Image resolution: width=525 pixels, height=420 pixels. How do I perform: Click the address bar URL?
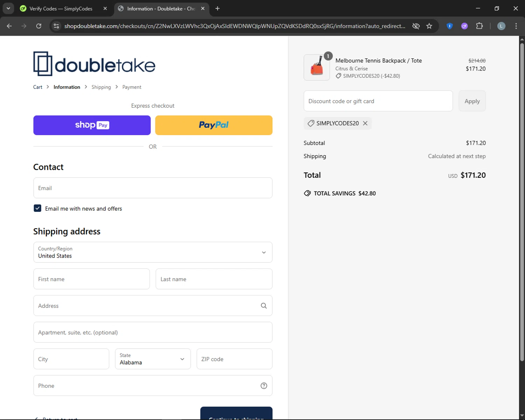point(234,26)
